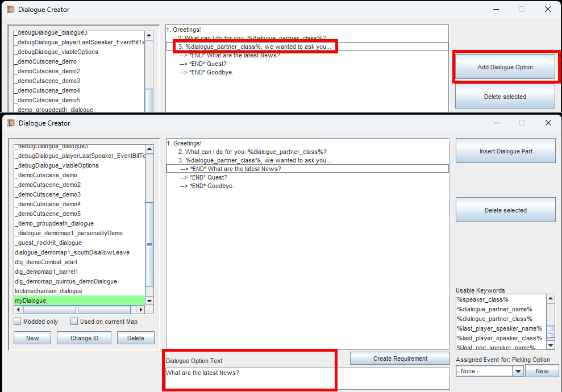Click the dialogue list scroll-down arrow in lower window
The height and width of the screenshot is (392, 562).
(x=149, y=301)
